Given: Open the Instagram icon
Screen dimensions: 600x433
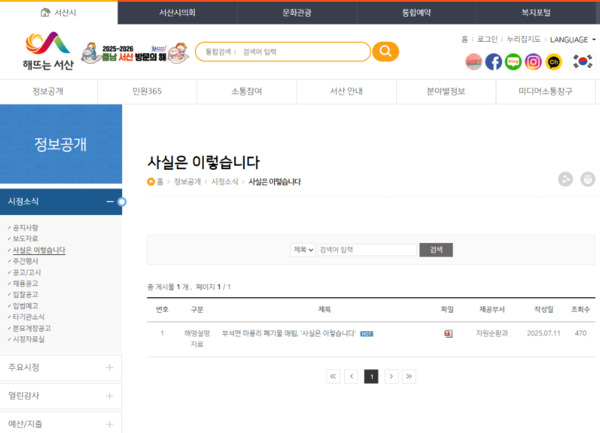Looking at the screenshot, I should pos(533,62).
